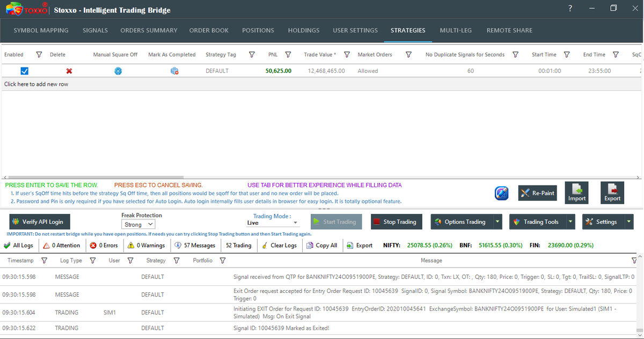Click the Import icon button
The width and height of the screenshot is (644, 339).
pos(577,192)
